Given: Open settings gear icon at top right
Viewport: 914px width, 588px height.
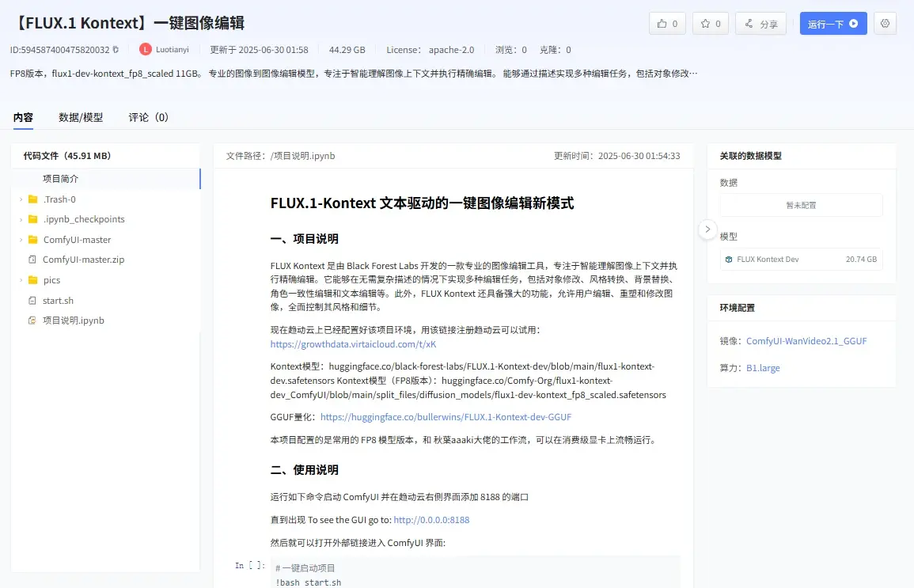Looking at the screenshot, I should tap(885, 23).
